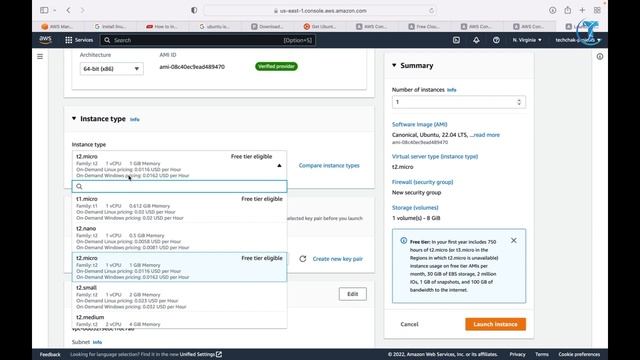This screenshot has height=360, width=640.
Task: Collapse instance type selector arrow
Action: tap(279, 166)
